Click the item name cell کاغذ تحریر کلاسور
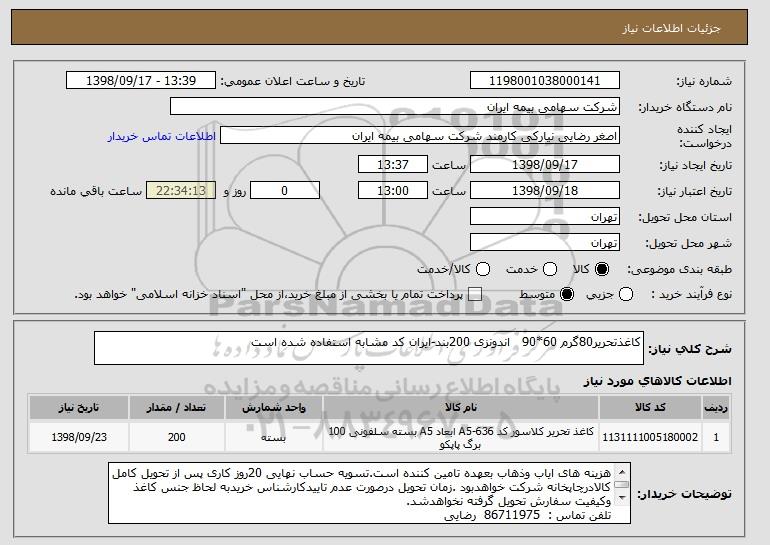 coord(461,437)
